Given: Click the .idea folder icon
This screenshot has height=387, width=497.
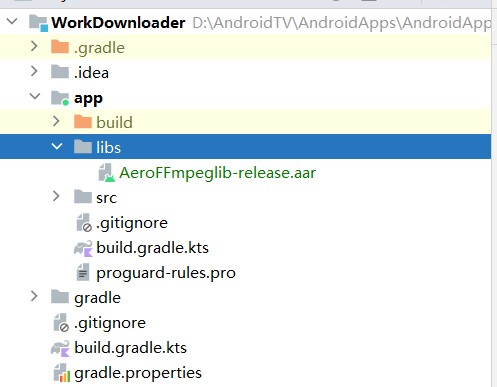Looking at the screenshot, I should [x=60, y=72].
